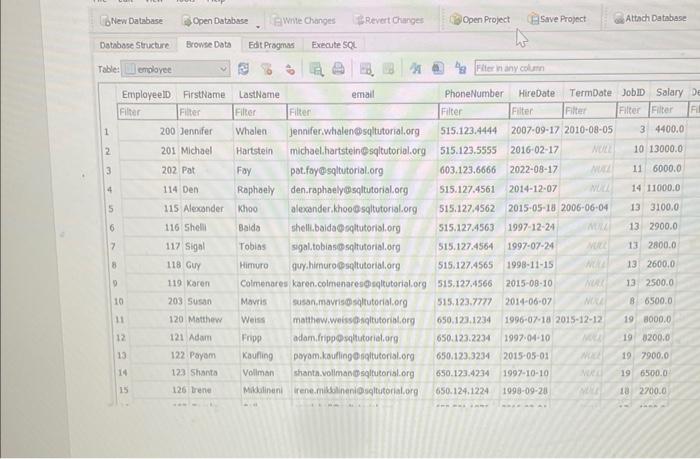Viewport: 700px width, 459px height.
Task: Click the find in cells icon
Action: [x=438, y=68]
